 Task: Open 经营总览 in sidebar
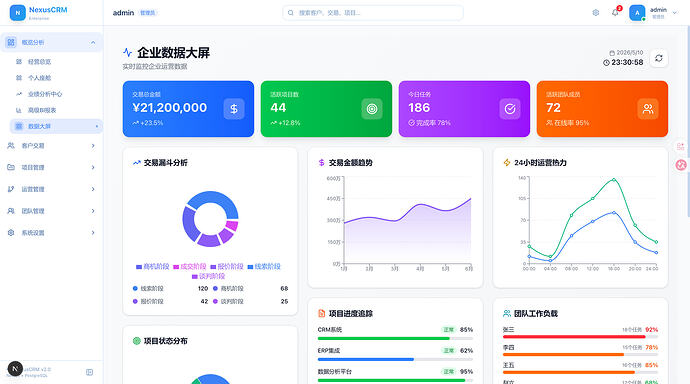(55, 62)
